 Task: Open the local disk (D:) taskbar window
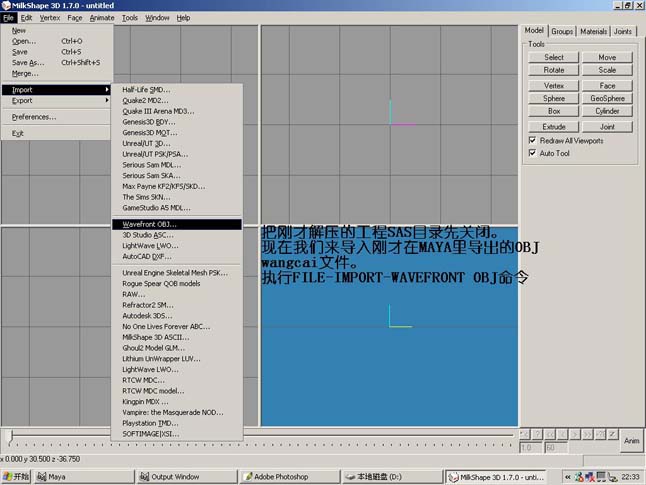click(393, 477)
